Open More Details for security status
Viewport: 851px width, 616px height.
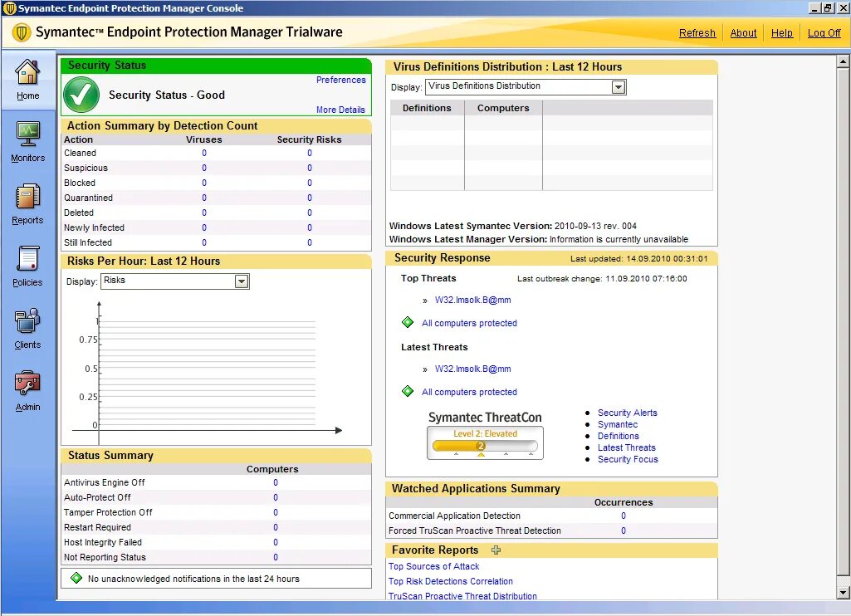[x=340, y=110]
